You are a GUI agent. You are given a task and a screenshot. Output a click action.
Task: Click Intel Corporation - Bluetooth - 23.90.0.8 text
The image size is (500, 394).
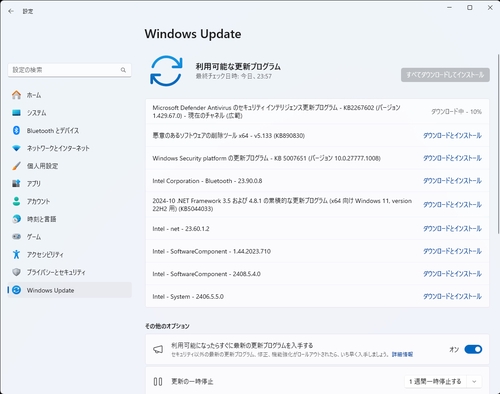(207, 181)
